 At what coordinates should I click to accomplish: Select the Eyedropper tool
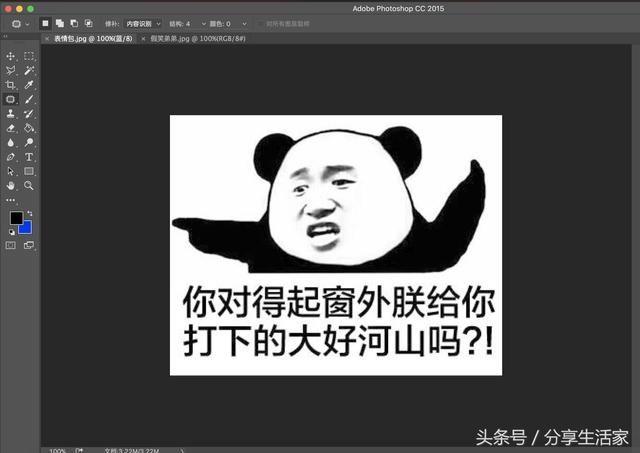(29, 85)
